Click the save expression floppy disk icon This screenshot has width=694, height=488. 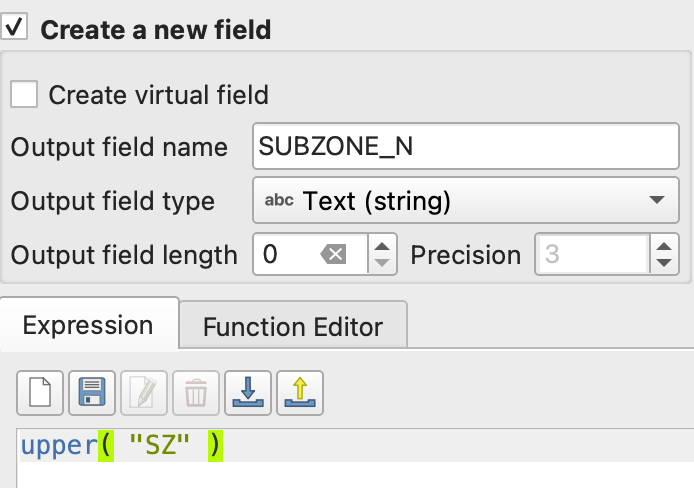tap(91, 392)
